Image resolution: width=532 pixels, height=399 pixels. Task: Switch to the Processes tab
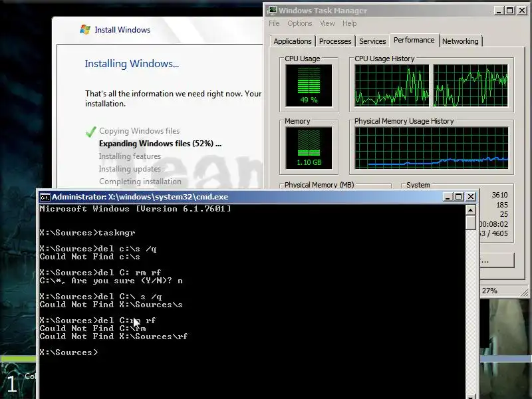coord(335,41)
